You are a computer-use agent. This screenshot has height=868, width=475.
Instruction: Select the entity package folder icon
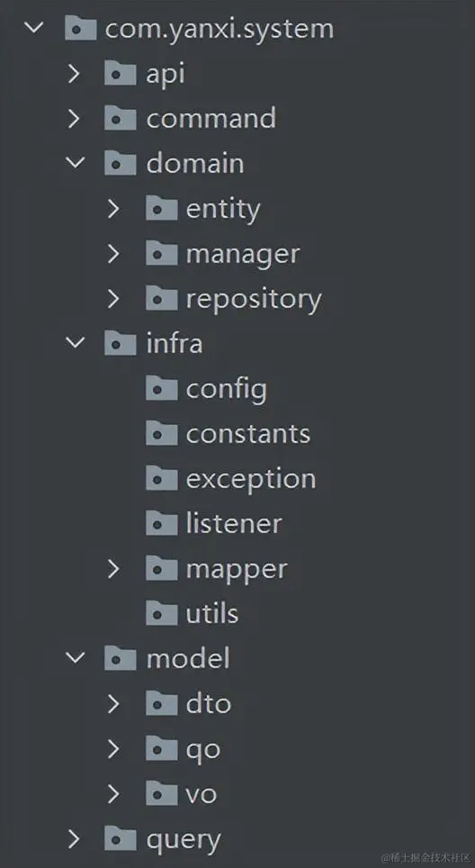click(161, 209)
